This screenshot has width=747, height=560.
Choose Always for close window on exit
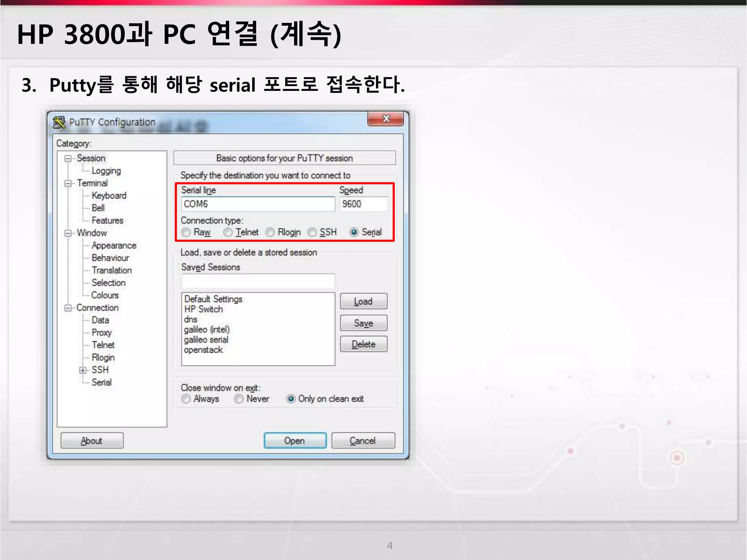[x=186, y=399]
